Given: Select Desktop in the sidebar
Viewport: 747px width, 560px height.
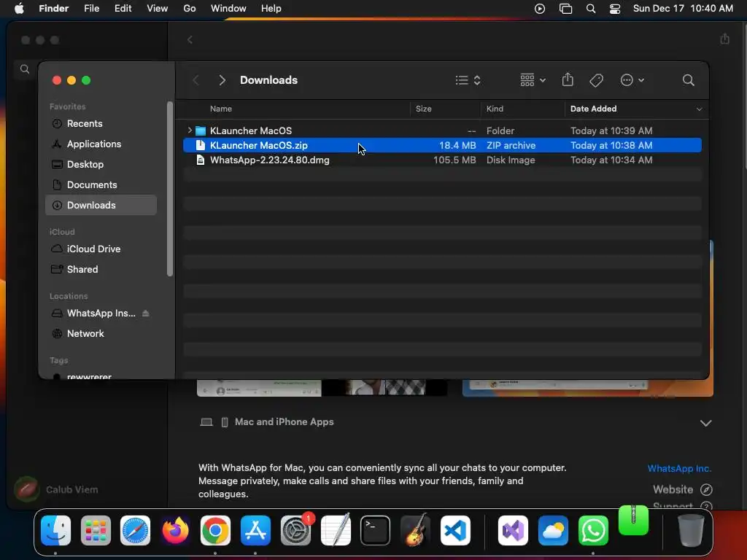Looking at the screenshot, I should [101, 164].
